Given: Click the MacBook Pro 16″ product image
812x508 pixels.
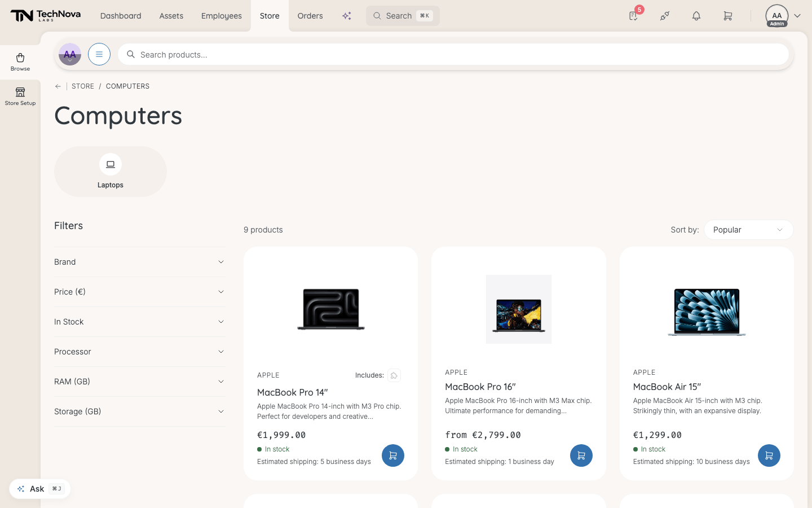Looking at the screenshot, I should pyautogui.click(x=519, y=309).
